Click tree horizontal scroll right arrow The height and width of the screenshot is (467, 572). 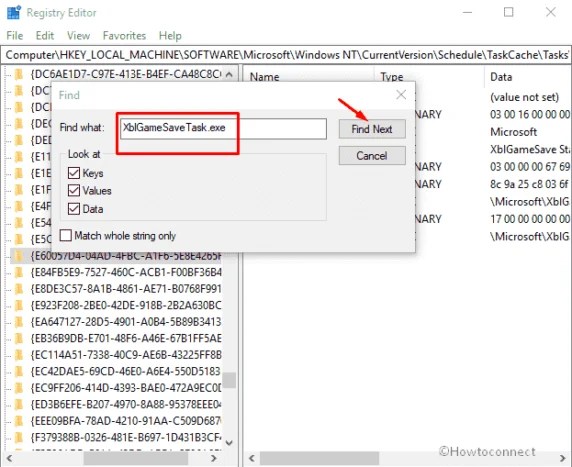click(214, 458)
